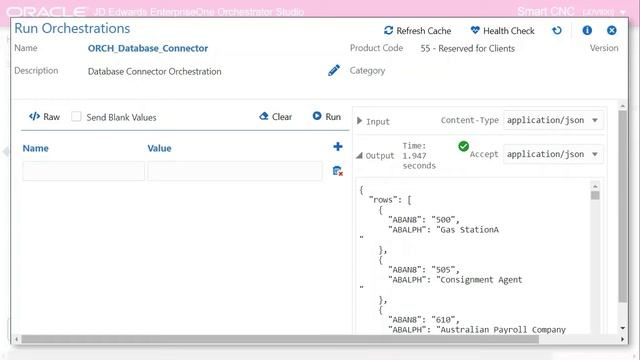Click the Refresh Cache button
Image resolution: width=640 pixels, height=360 pixels.
pyautogui.click(x=417, y=31)
